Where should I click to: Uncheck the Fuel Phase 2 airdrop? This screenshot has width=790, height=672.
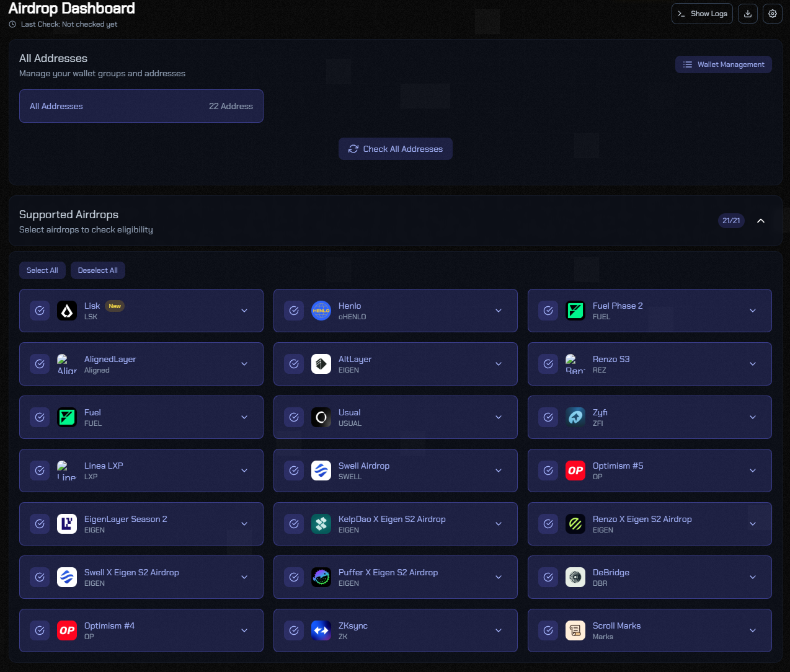548,311
